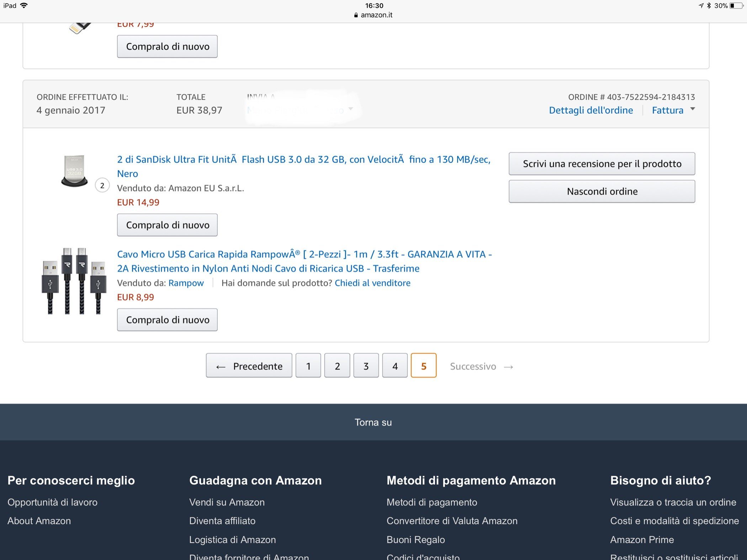Visit the Rampow seller page

(186, 283)
